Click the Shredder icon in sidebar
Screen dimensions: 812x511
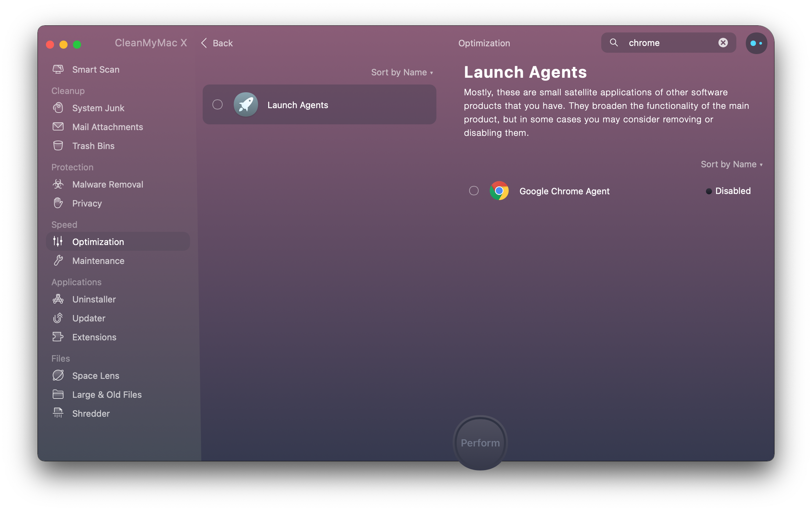[x=58, y=413]
